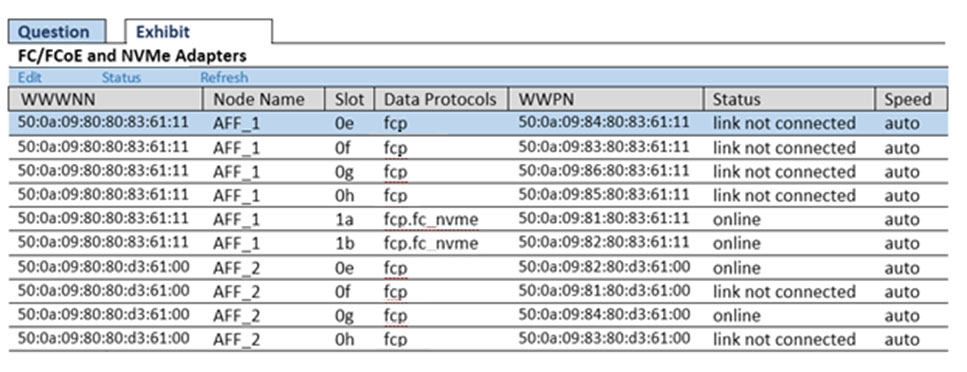Image resolution: width=967 pixels, height=372 pixels.
Task: Sort by Status column header
Action: point(789,99)
